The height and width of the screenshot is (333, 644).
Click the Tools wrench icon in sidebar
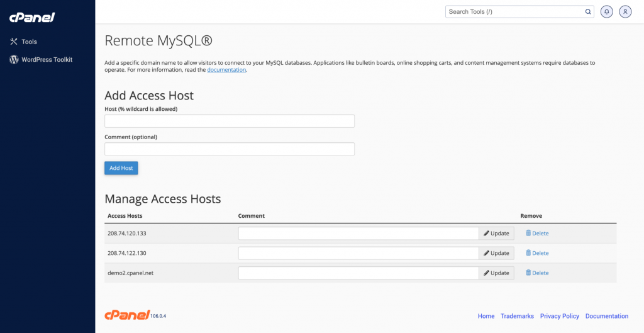coord(14,42)
